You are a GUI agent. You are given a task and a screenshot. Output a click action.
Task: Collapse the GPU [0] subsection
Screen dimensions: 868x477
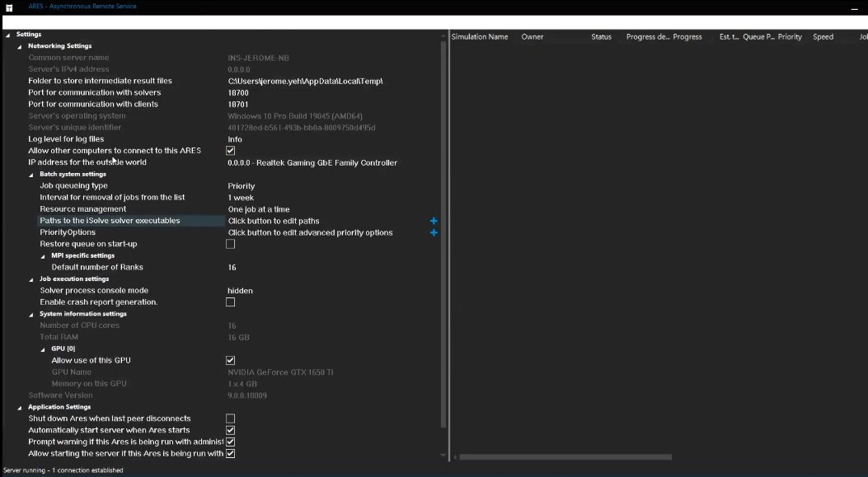[43, 348]
